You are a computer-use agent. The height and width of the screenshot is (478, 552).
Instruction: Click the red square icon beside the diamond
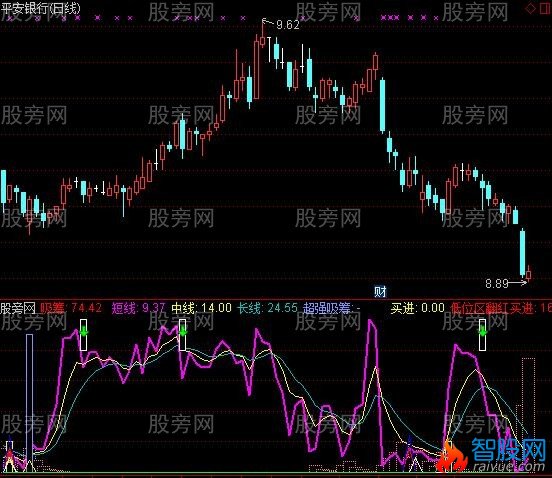(545, 8)
